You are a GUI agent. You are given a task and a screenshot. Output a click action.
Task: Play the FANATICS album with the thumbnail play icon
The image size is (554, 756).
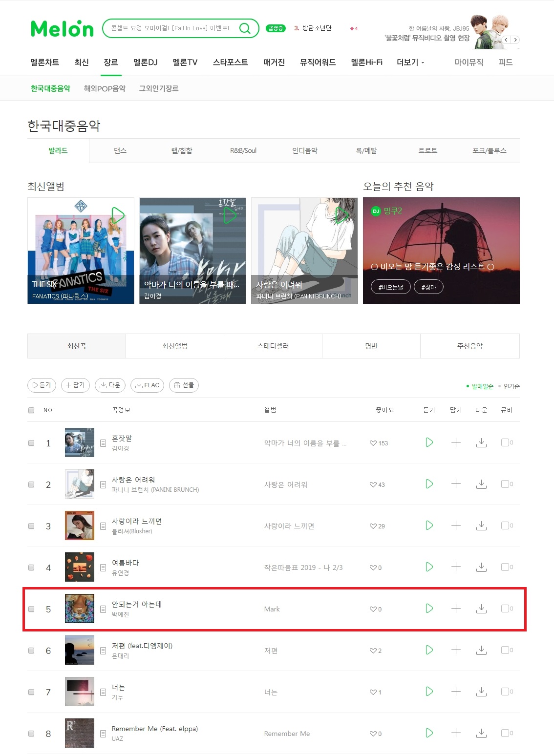coord(118,215)
